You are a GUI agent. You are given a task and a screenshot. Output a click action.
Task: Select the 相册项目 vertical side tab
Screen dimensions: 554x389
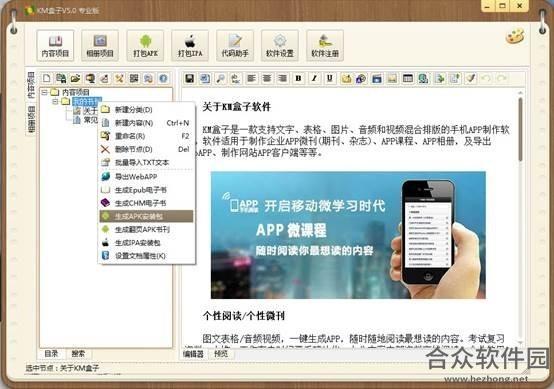click(31, 119)
